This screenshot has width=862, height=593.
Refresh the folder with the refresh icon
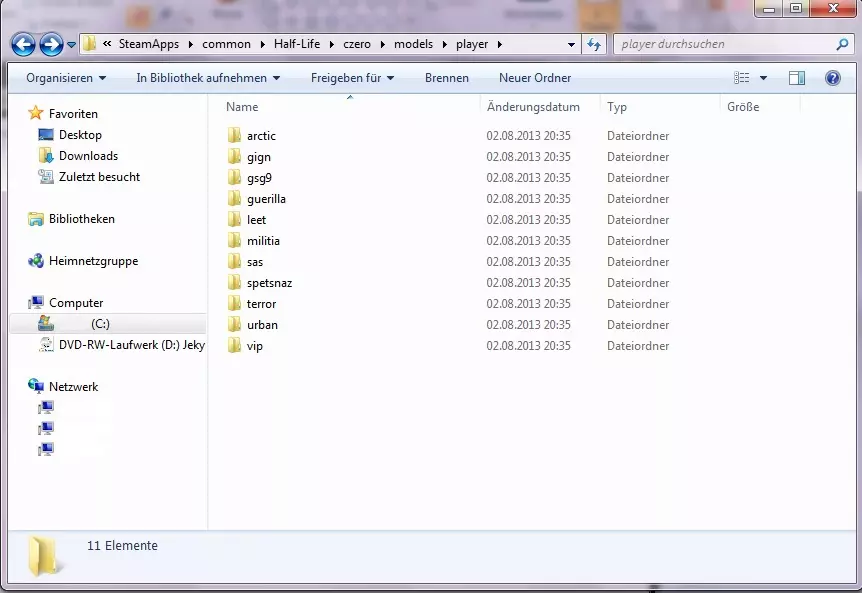594,45
